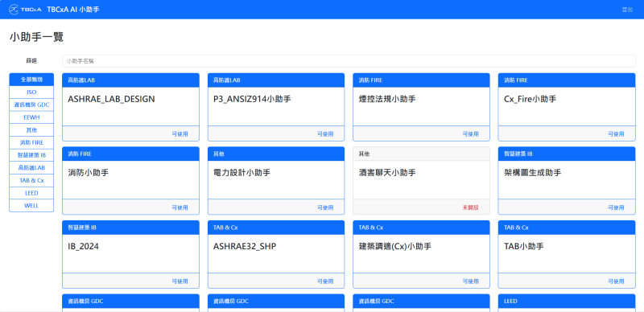Viewport: 644px width, 312px height.
Task: Click the LEED card header in bottom row
Action: point(567,301)
